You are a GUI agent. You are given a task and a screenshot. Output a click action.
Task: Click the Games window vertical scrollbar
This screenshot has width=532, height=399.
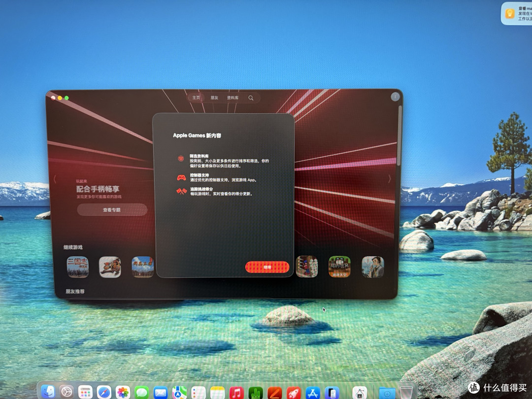coord(399,136)
